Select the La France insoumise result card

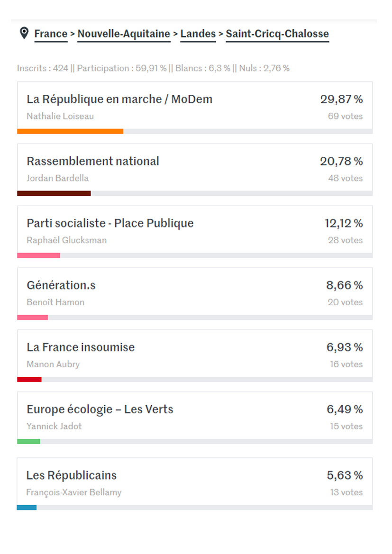pos(195,356)
